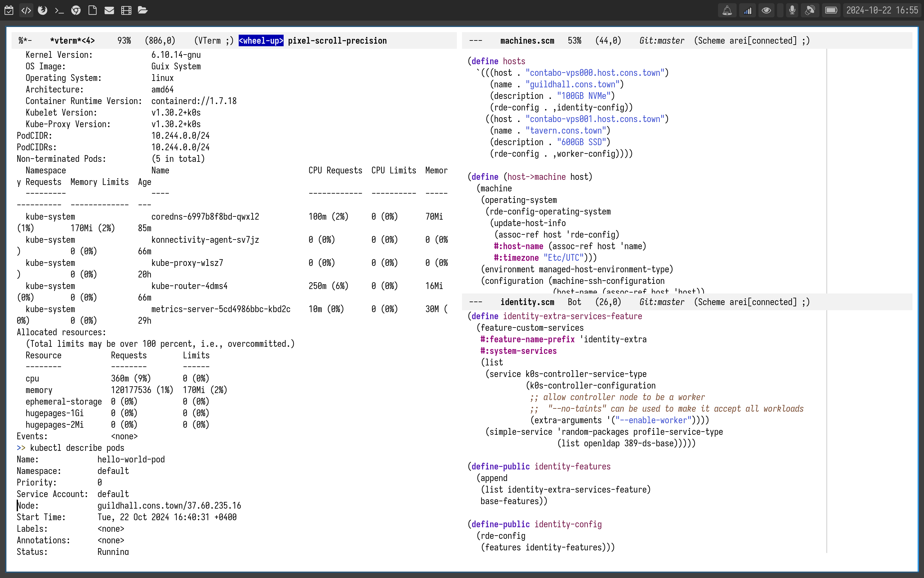Click the konnectivity-agent-sv7jz pod name

(x=205, y=240)
